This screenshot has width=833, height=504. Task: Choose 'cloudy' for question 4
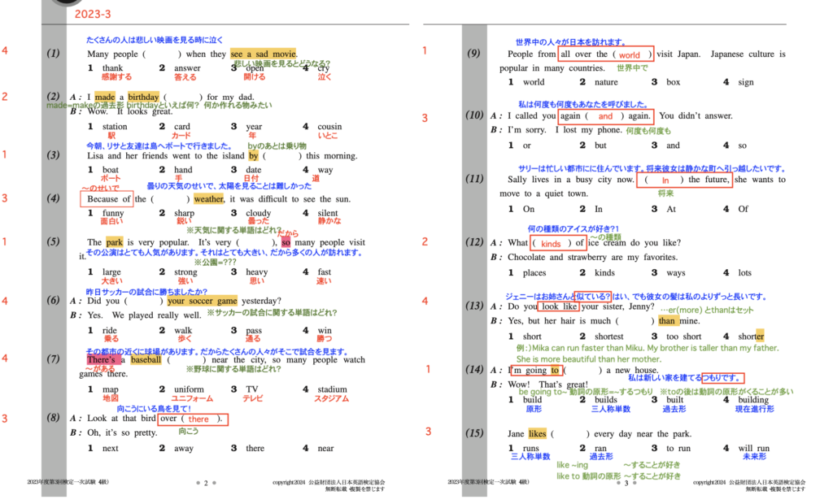[259, 213]
